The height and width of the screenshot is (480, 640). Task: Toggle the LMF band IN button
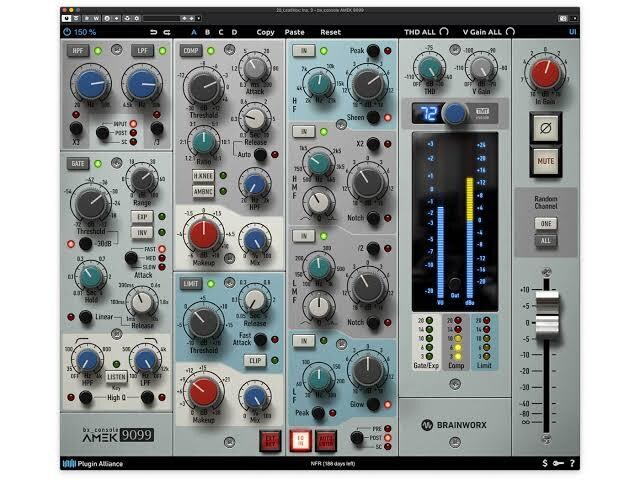304,236
